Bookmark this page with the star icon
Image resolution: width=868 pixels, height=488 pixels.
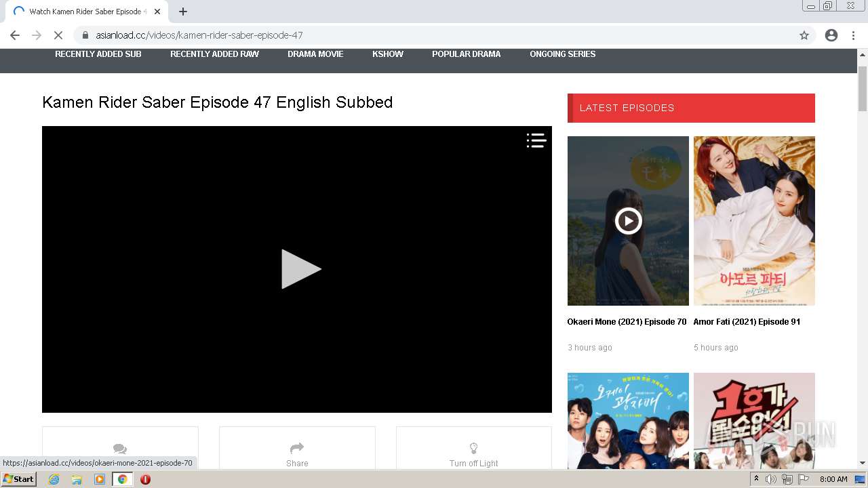(804, 35)
